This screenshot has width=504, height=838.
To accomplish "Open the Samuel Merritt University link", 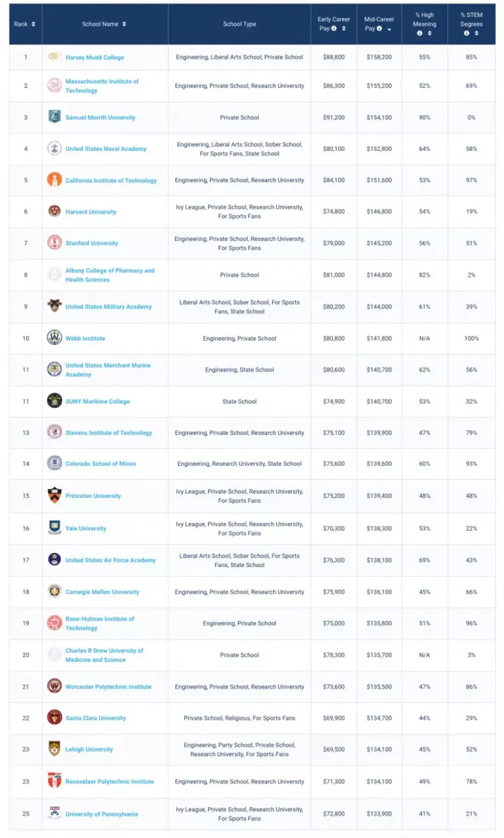I will 100,117.
